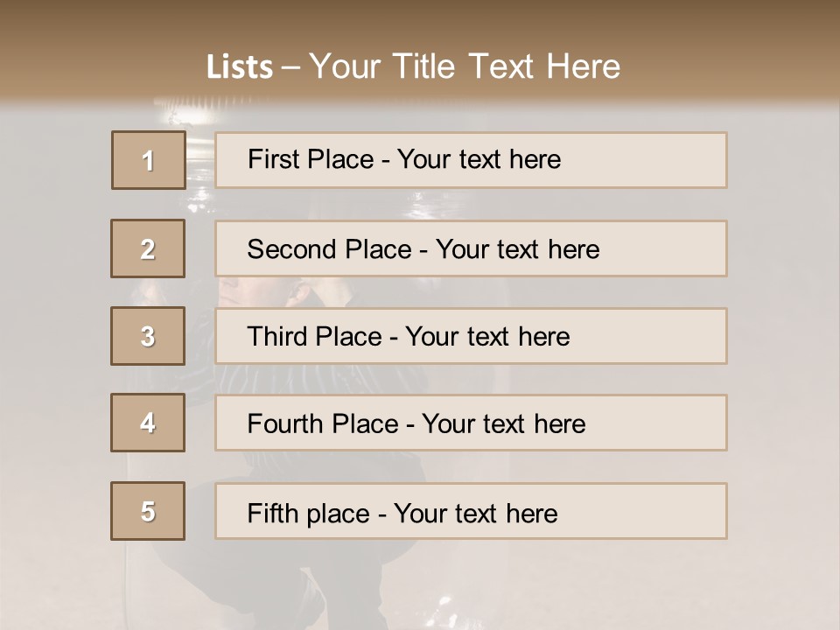Click the number 1 box
The height and width of the screenshot is (630, 840).
click(x=149, y=160)
